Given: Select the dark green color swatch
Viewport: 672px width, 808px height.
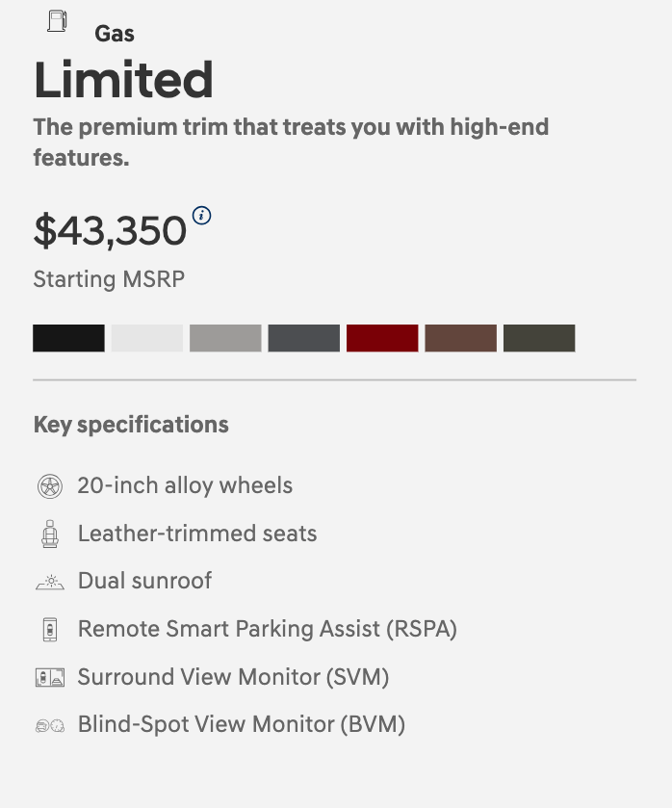Looking at the screenshot, I should [x=539, y=338].
